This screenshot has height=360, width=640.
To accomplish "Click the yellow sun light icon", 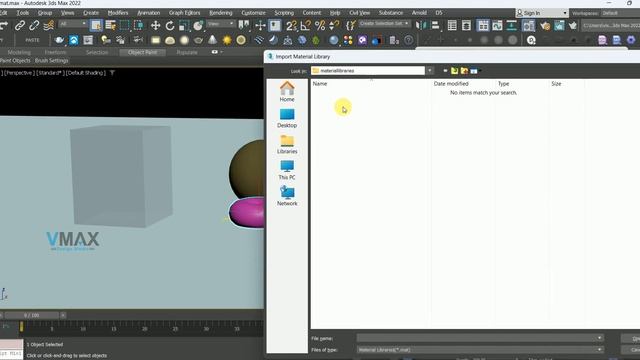I will [x=227, y=40].
